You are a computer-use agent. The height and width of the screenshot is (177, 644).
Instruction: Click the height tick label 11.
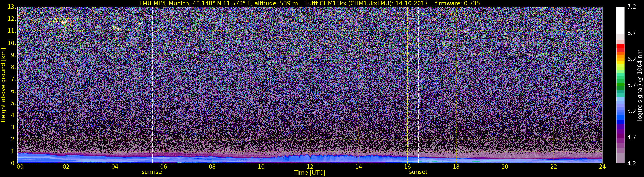point(12,31)
